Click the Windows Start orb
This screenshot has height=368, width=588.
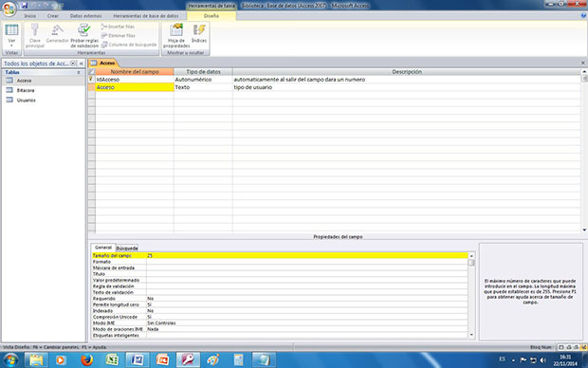pyautogui.click(x=10, y=360)
